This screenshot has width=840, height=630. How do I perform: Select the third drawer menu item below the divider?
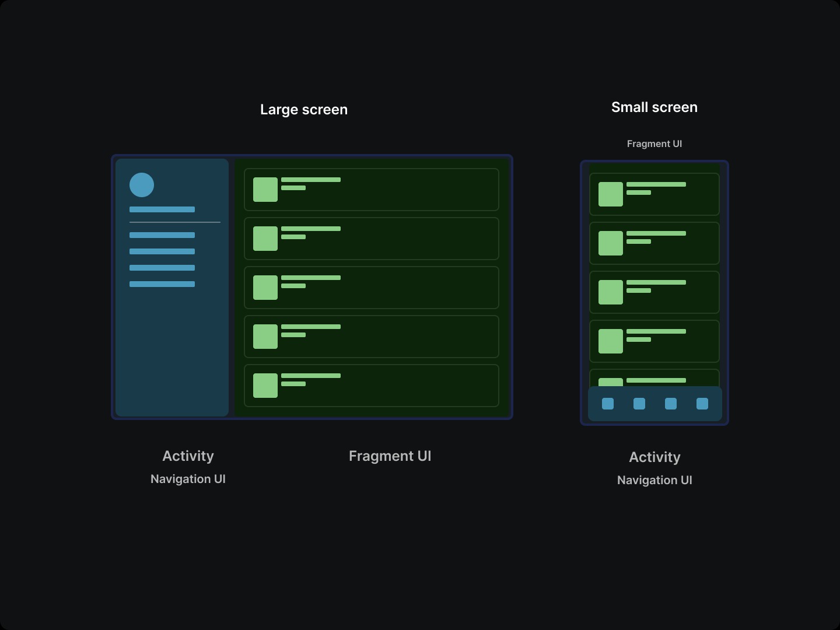162,268
